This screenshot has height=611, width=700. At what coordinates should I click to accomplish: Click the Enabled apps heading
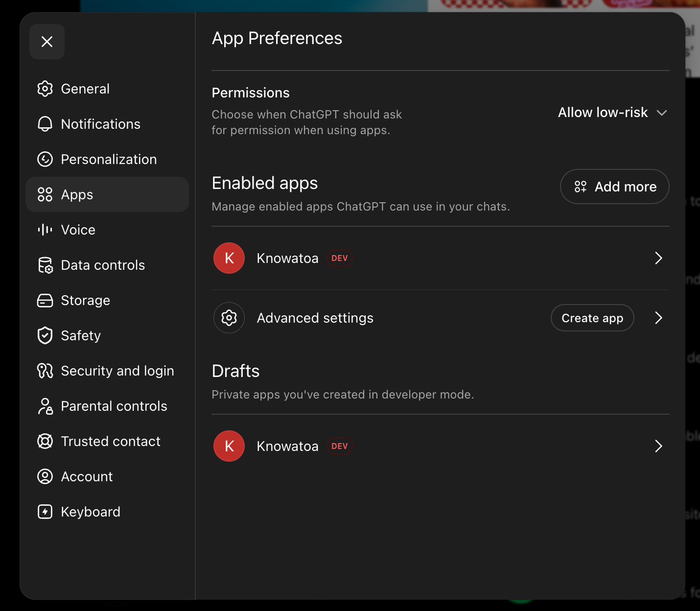point(265,183)
